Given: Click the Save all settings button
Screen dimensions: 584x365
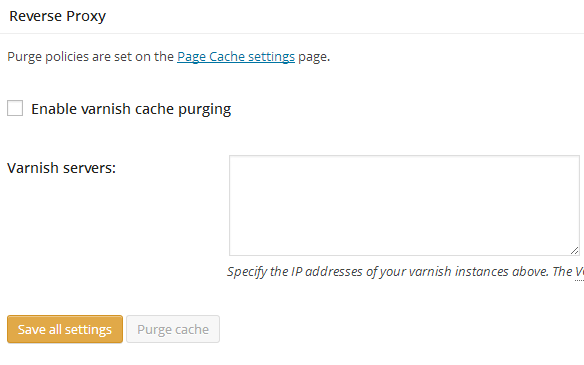Looking at the screenshot, I should point(65,329).
